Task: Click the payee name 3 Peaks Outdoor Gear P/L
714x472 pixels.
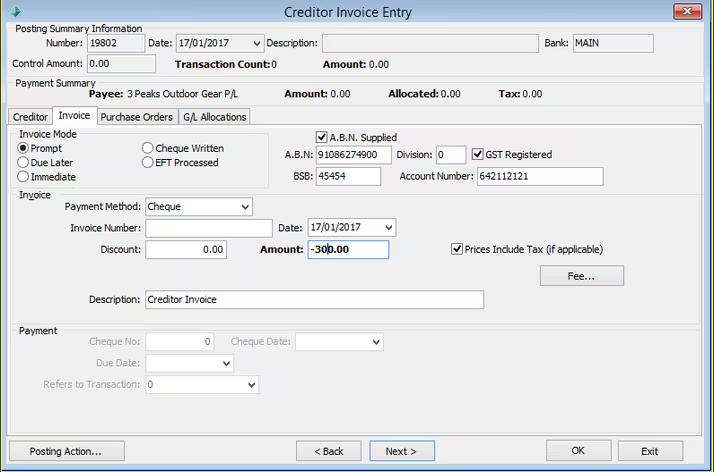Action: (x=182, y=94)
